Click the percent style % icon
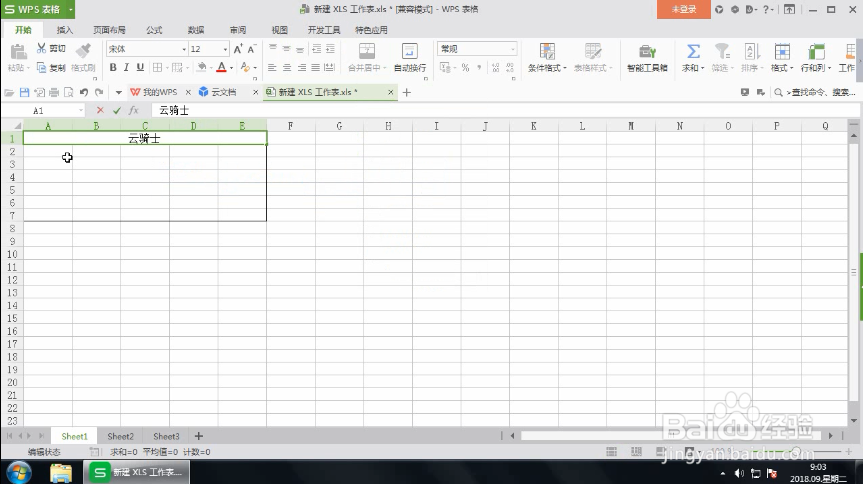The image size is (863, 484). pyautogui.click(x=466, y=68)
